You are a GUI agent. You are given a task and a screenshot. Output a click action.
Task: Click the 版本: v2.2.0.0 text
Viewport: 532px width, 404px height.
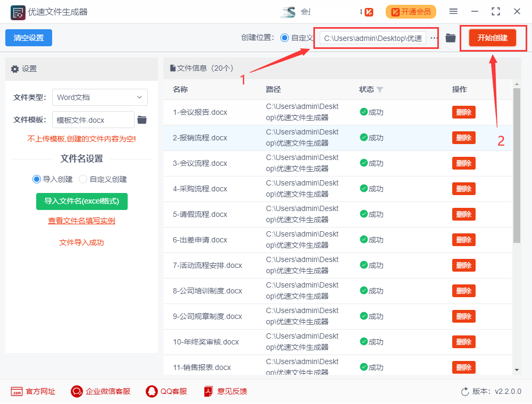497,391
